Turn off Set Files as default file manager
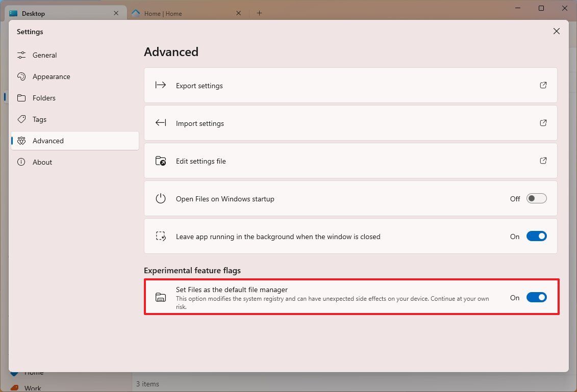Image resolution: width=577 pixels, height=392 pixels. 536,297
